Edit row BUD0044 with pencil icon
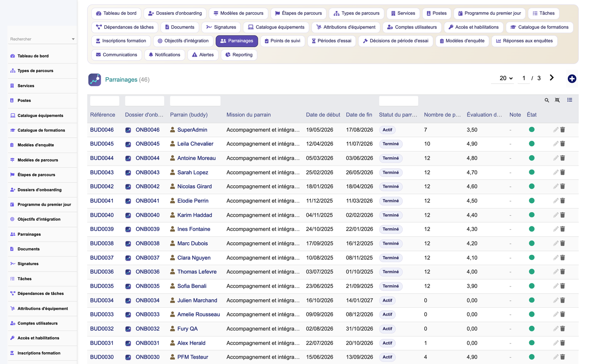This screenshot has height=364, width=589. pyautogui.click(x=556, y=158)
